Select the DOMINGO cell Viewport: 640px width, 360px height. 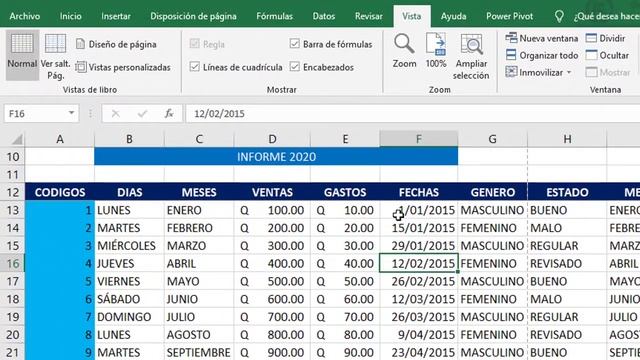(x=129, y=317)
